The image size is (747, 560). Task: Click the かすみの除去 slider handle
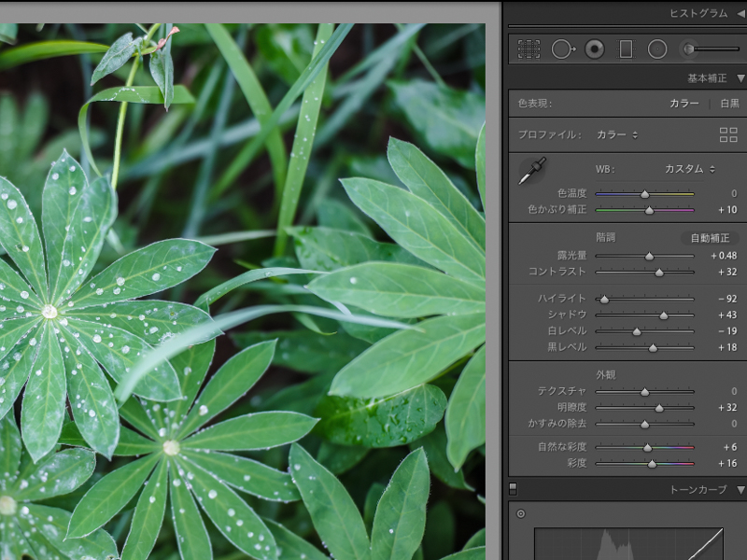tap(644, 425)
